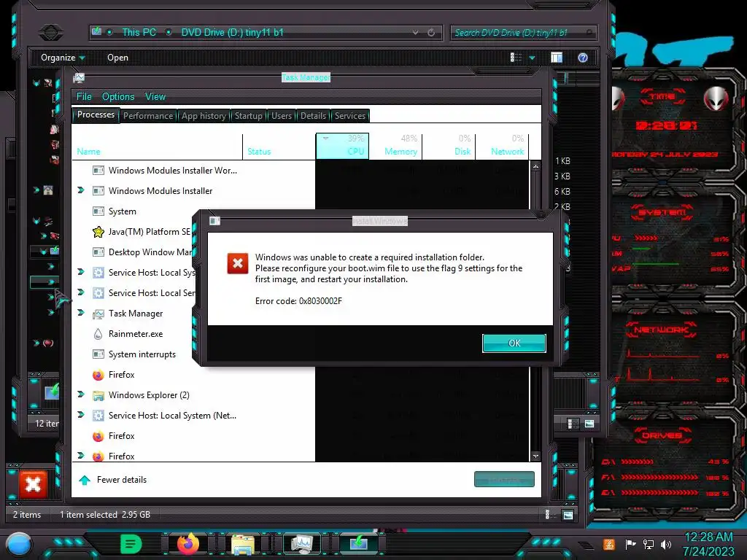
Task: Open the File menu in Task Manager
Action: [84, 96]
